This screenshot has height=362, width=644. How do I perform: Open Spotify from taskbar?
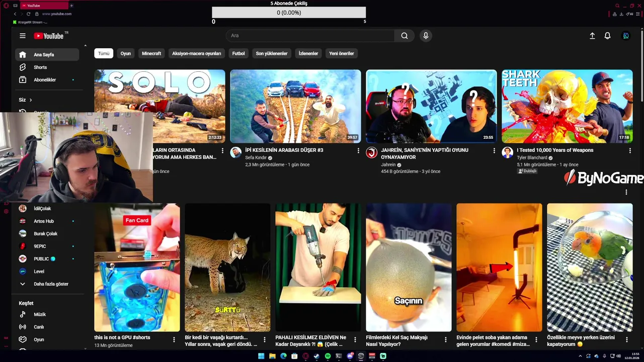328,356
